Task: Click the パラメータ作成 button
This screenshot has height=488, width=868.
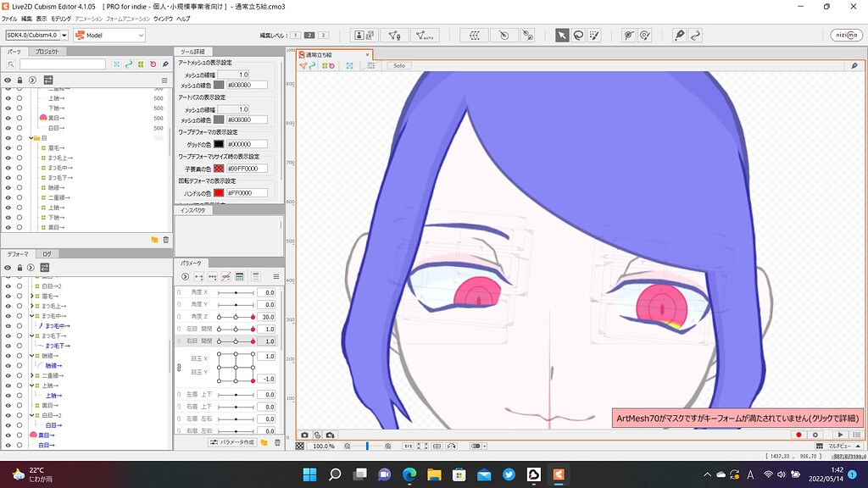Action: tap(232, 442)
